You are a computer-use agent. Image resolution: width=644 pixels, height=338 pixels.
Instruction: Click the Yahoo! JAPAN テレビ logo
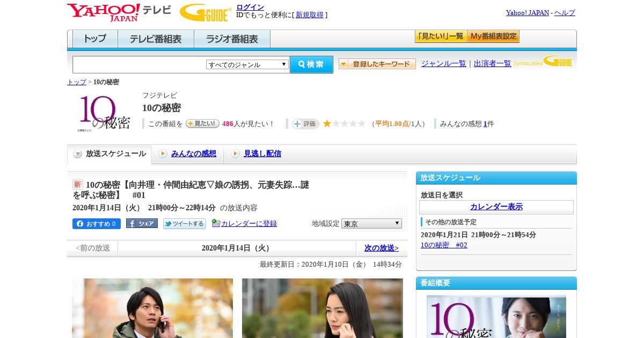pyautogui.click(x=119, y=12)
